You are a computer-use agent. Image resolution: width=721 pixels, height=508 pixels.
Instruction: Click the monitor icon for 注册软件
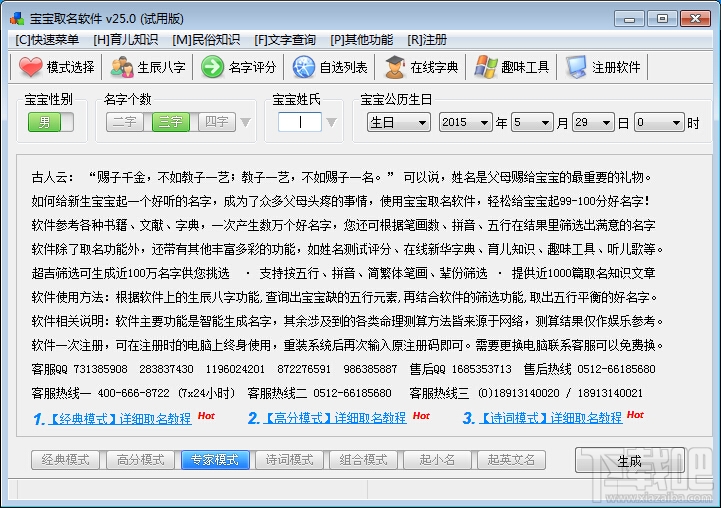[x=576, y=67]
